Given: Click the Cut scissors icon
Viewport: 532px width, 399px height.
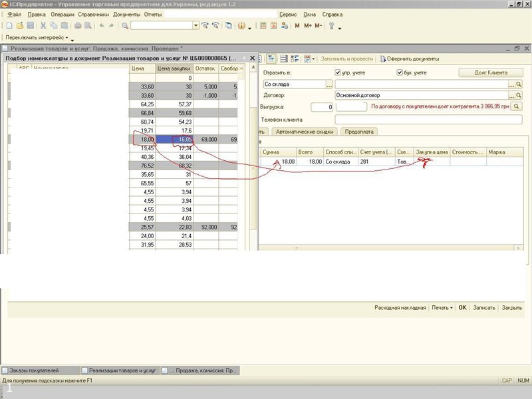Looking at the screenshot, I should pyautogui.click(x=43, y=26).
